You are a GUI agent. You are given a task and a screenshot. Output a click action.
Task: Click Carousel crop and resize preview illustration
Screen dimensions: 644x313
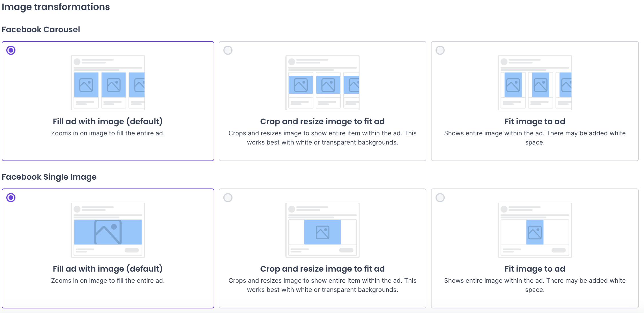click(x=322, y=83)
